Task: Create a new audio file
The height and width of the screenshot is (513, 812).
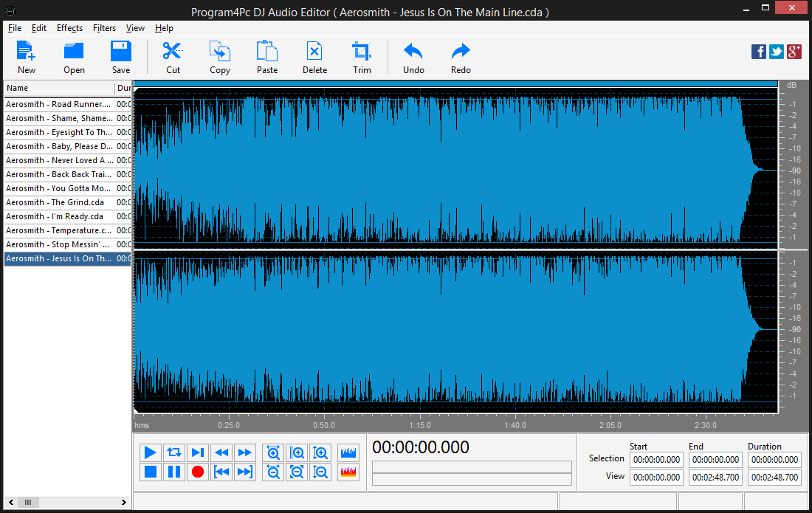Action: pos(26,56)
